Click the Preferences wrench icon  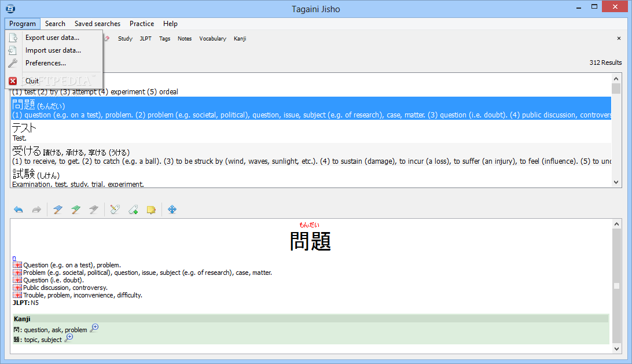tap(13, 63)
